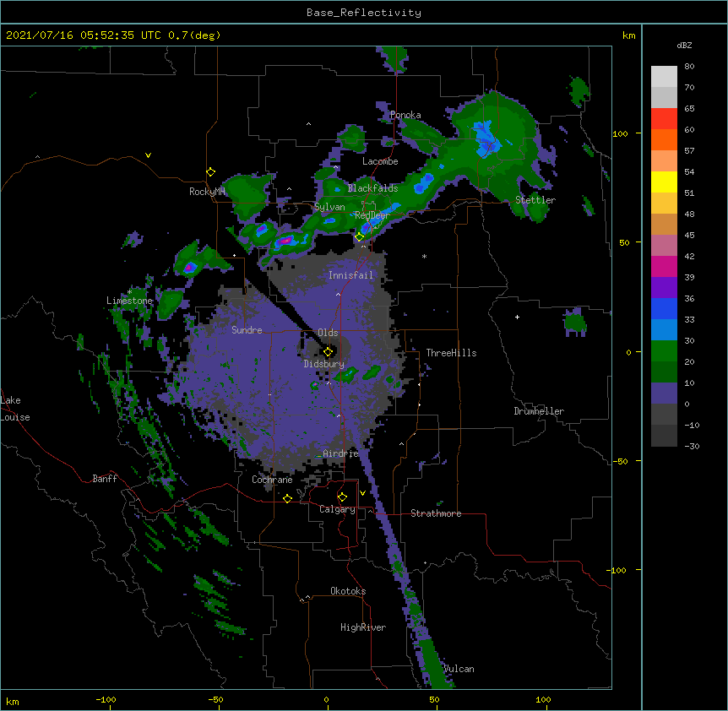Select the green 20-30 dBZ legend swatch
The height and width of the screenshot is (711, 728).
pos(664,351)
